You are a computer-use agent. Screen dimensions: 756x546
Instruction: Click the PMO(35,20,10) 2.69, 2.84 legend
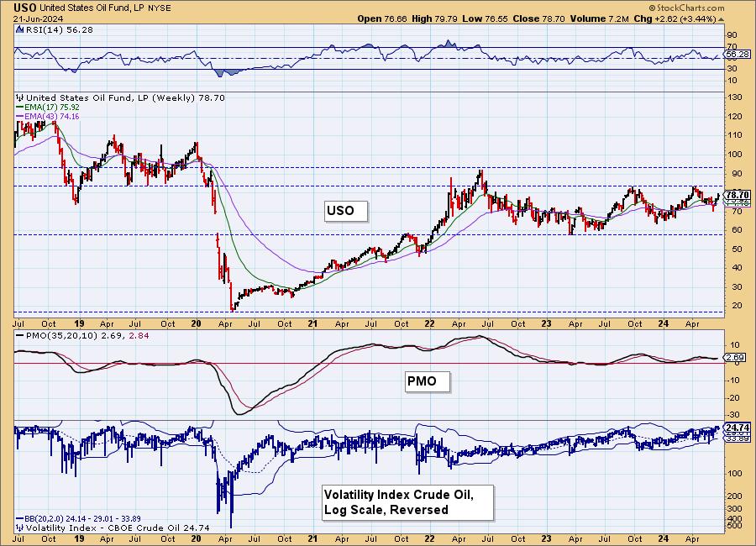click(87, 335)
